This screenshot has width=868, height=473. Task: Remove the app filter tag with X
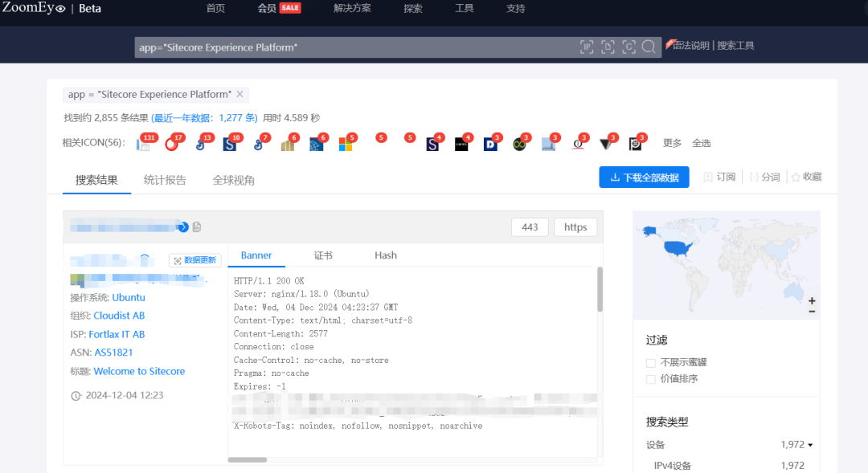[240, 94]
